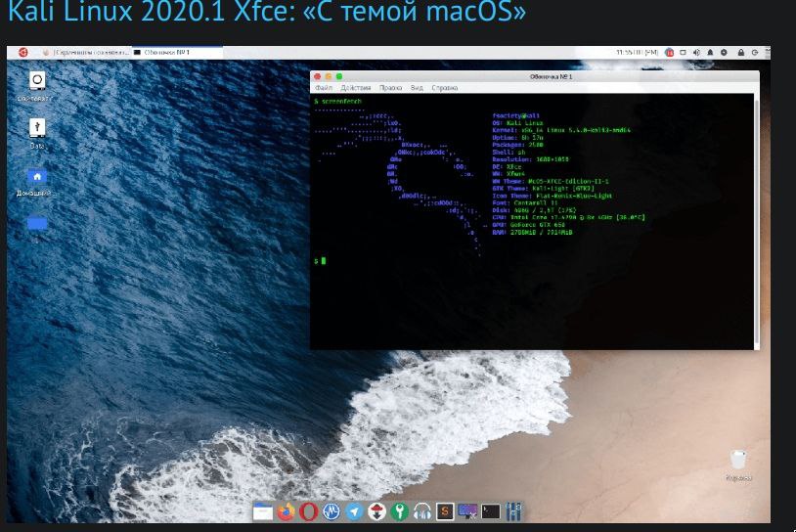Click the red notification badge in the tray
The image size is (796, 532).
click(x=670, y=52)
